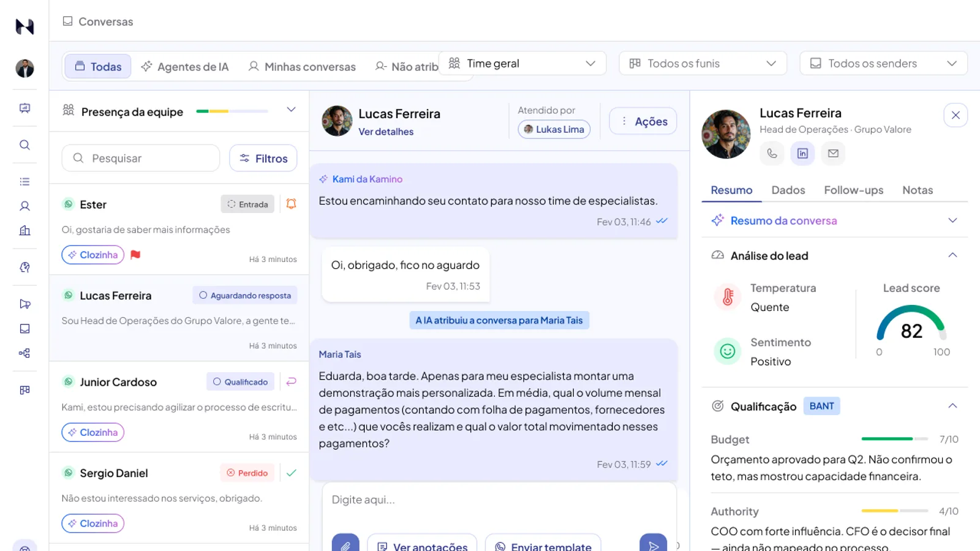This screenshot has width=980, height=551.
Task: Switch to the Não atribuídas tab
Action: pos(407,66)
